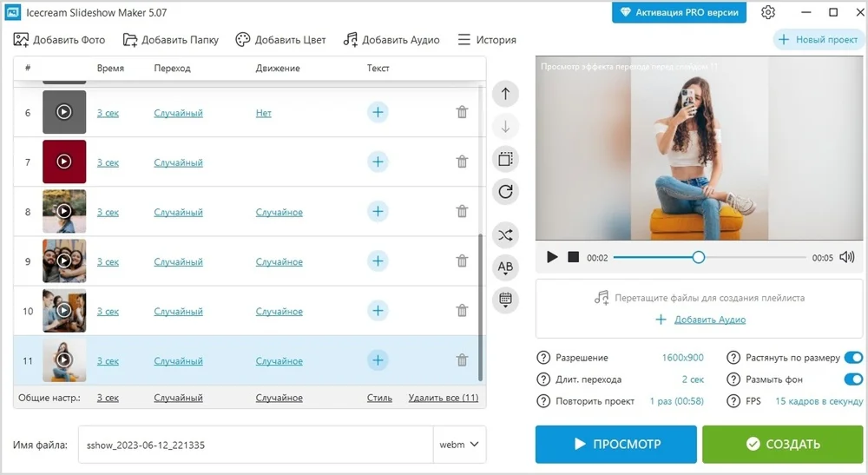Screen dimensions: 868x475
Task: Click the green СОЗДАТЬ button
Action: tap(783, 444)
